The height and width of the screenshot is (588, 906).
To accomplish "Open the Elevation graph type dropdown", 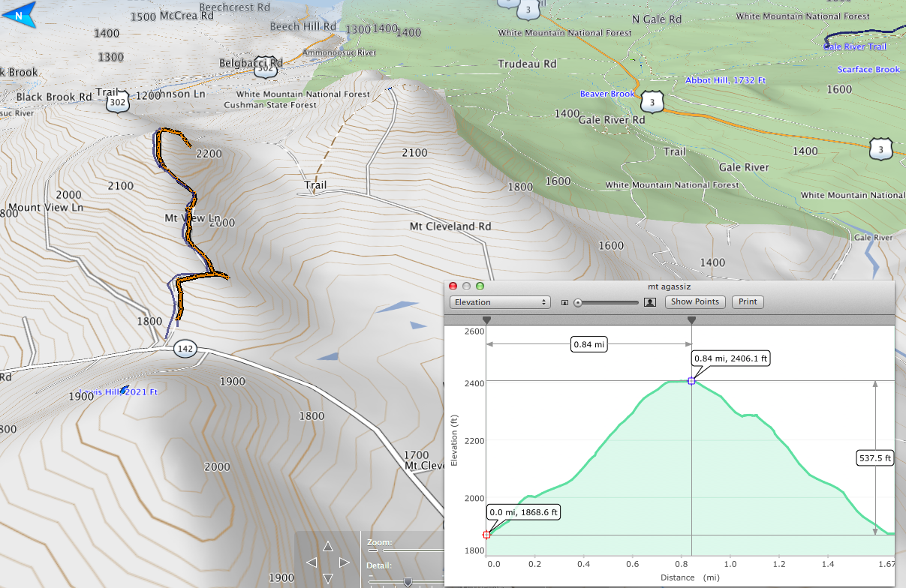I will pos(500,302).
